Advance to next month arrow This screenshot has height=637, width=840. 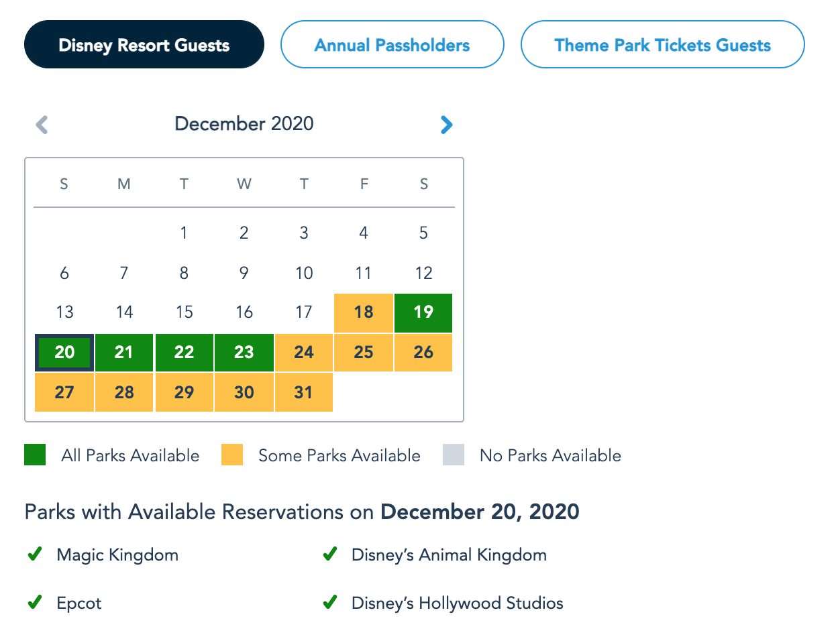(x=447, y=125)
